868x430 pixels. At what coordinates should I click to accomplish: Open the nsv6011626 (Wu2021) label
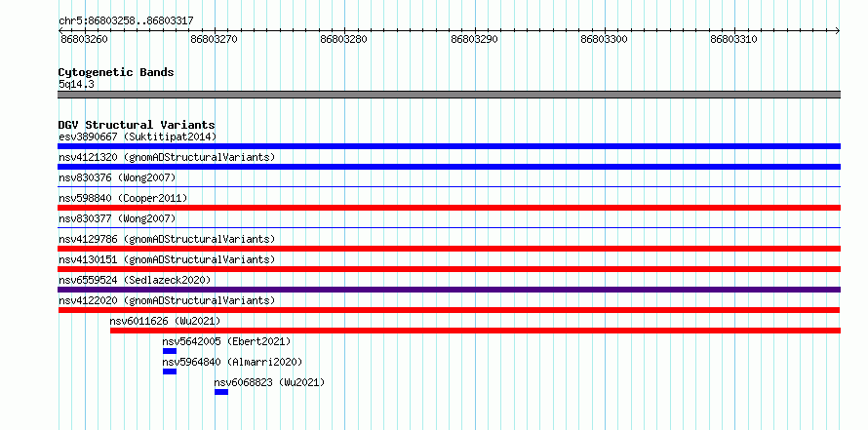click(166, 321)
